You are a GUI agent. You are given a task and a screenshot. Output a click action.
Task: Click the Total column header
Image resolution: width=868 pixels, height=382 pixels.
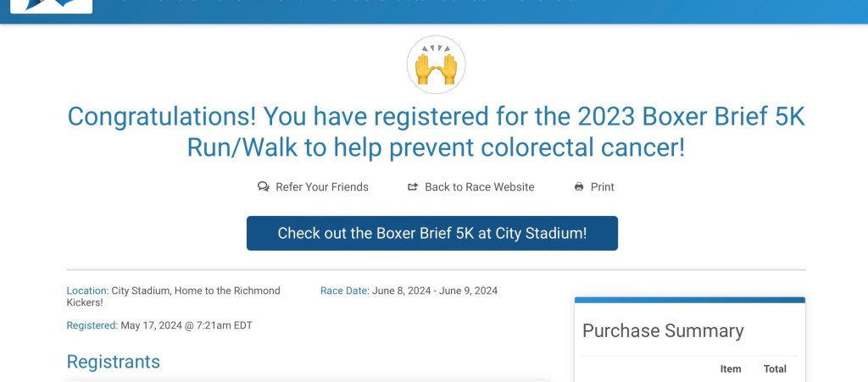pos(775,368)
